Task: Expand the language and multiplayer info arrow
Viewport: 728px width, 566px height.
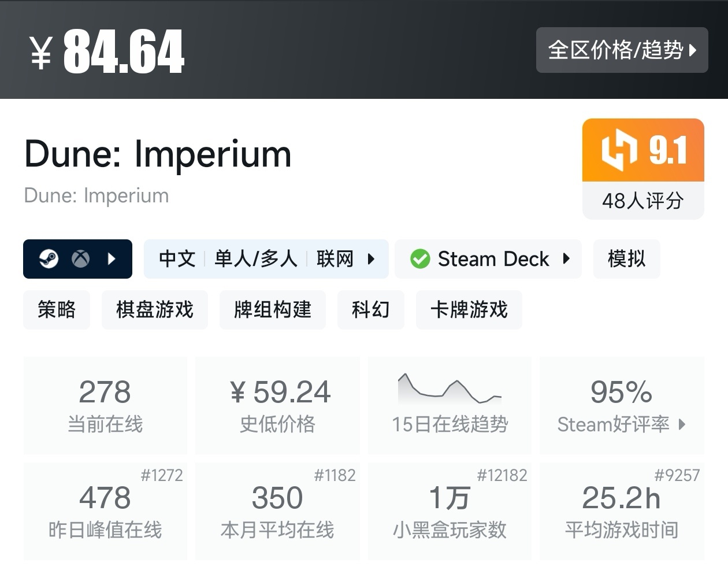Action: coord(371,259)
